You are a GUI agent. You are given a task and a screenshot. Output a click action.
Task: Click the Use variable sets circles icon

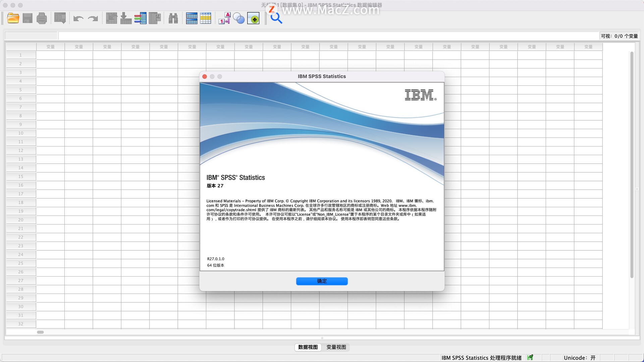[x=239, y=18]
